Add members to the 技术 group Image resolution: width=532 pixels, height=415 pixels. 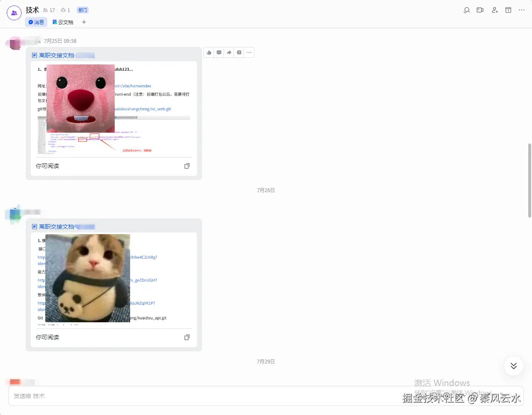coord(494,10)
